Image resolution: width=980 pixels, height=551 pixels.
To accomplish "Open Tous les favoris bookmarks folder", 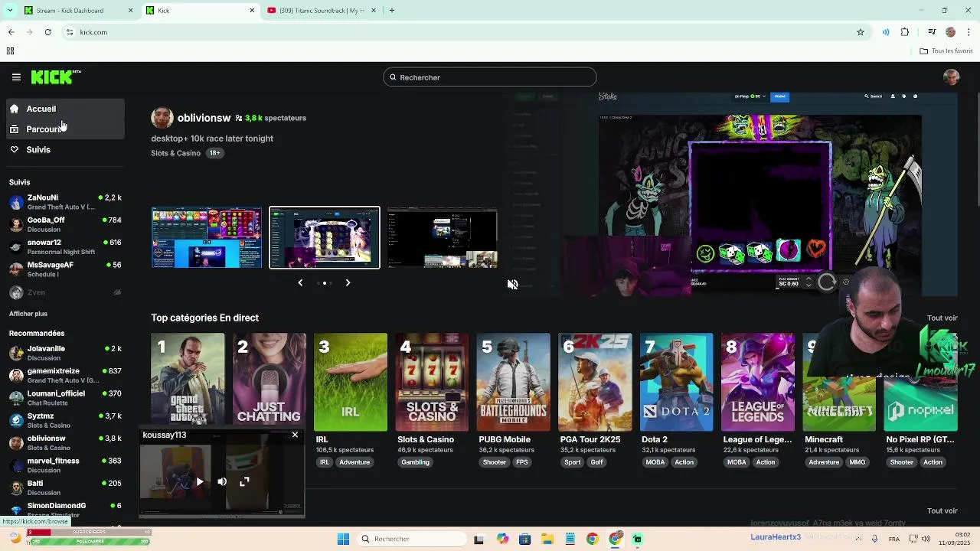I will [x=946, y=51].
